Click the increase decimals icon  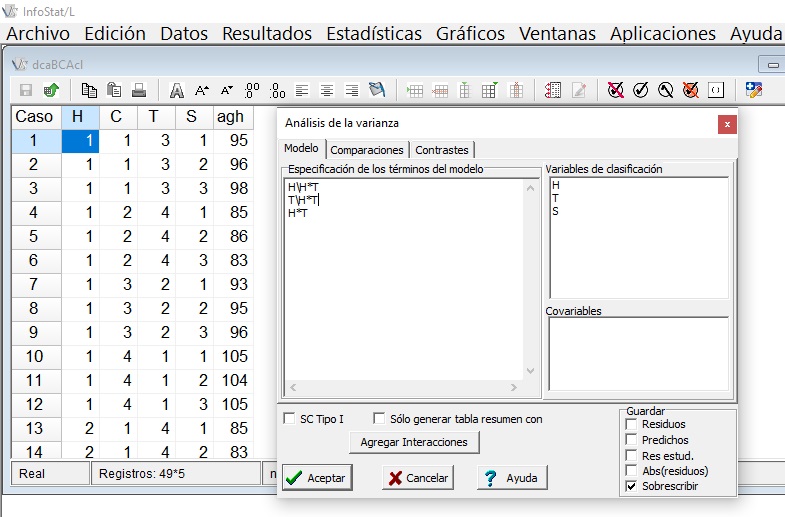[252, 90]
